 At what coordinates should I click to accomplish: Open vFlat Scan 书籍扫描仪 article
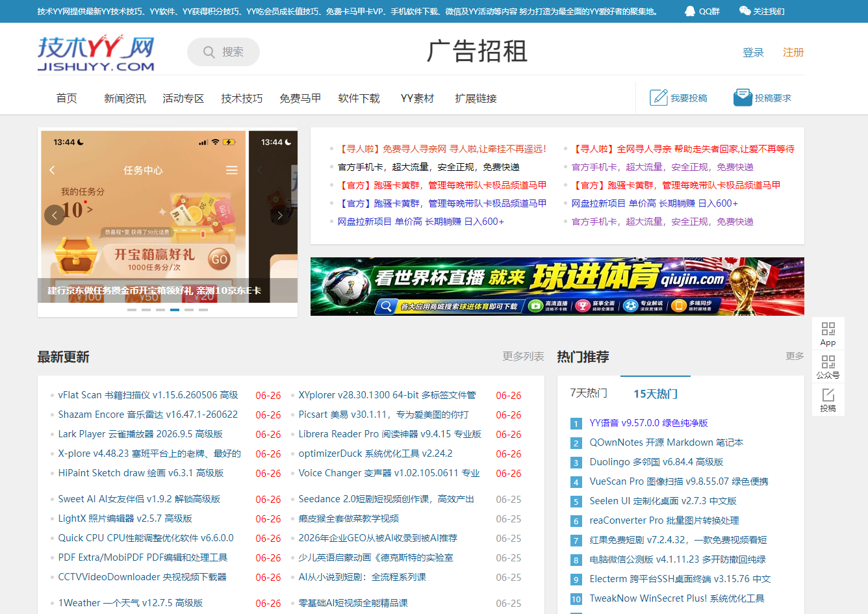click(x=148, y=395)
